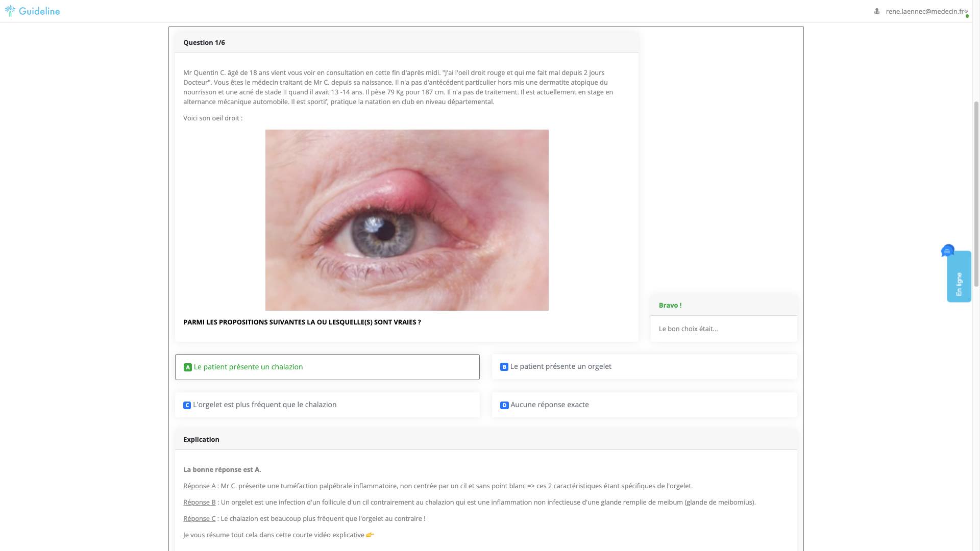Open the blue chat bubble icon
Image resolution: width=980 pixels, height=551 pixels.
pyautogui.click(x=948, y=251)
